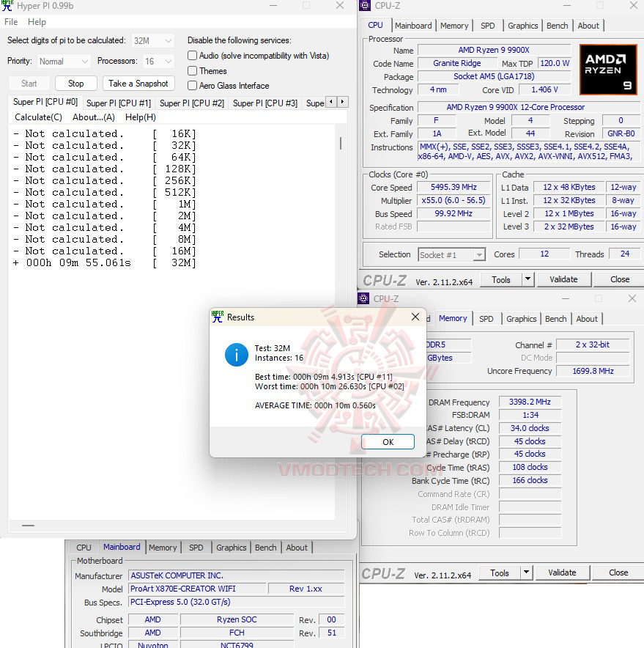Click the lower CPU-Z Memory window title icon

[363, 298]
